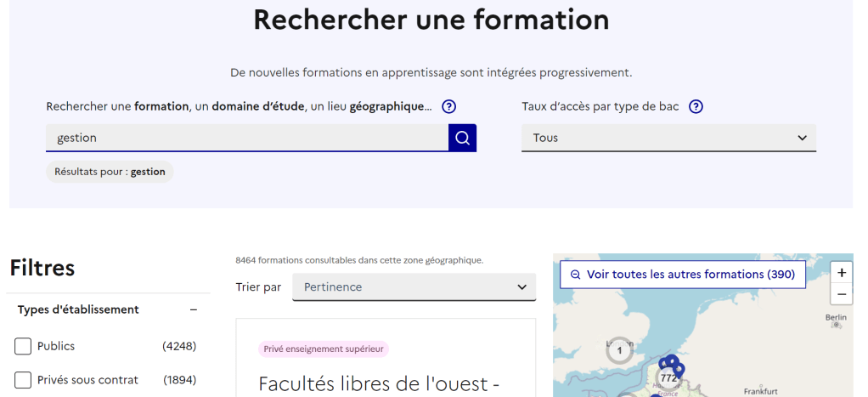Screen dimensions: 868x397
Task: Open 'Facultés libres de l'ouest' result title
Action: (378, 383)
